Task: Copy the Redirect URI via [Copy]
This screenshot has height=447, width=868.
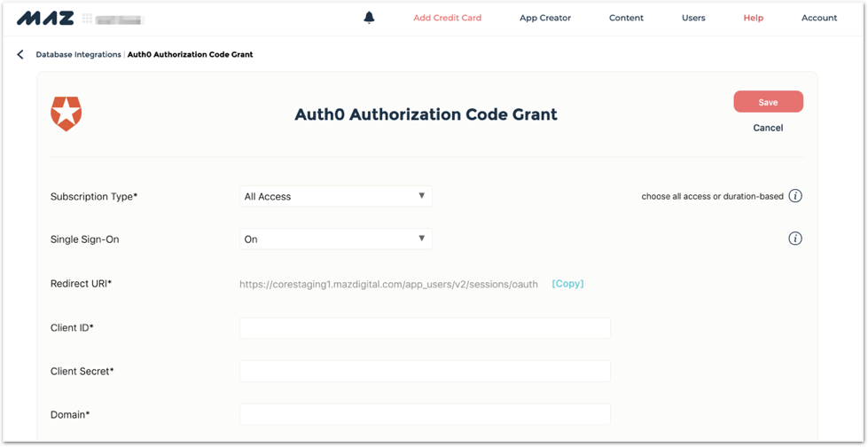Action: [x=568, y=284]
